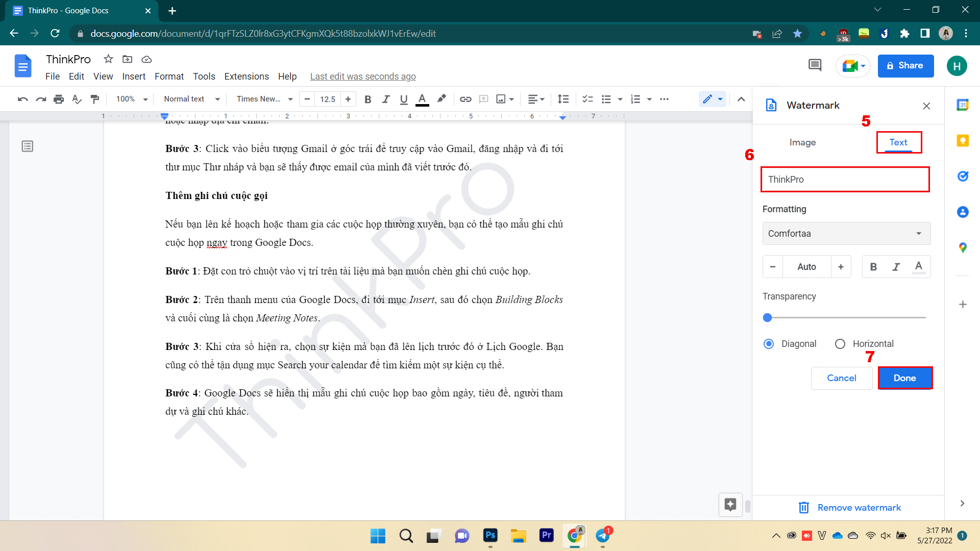Open the Comfortaa watermark font dropdown
This screenshot has width=980, height=551.
[846, 234]
